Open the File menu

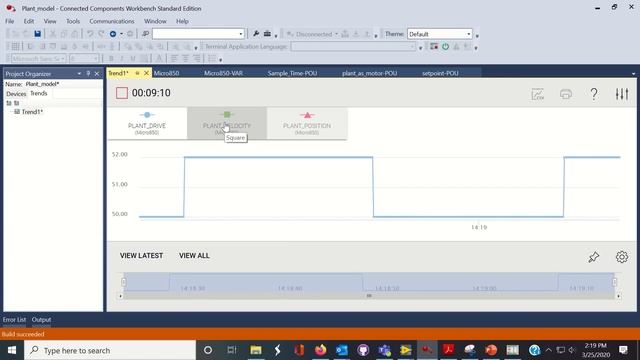10,21
